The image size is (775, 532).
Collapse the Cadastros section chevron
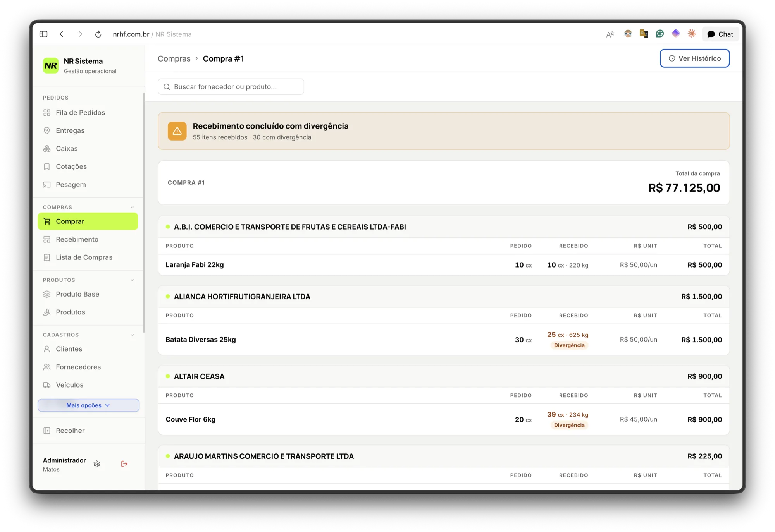(132, 335)
